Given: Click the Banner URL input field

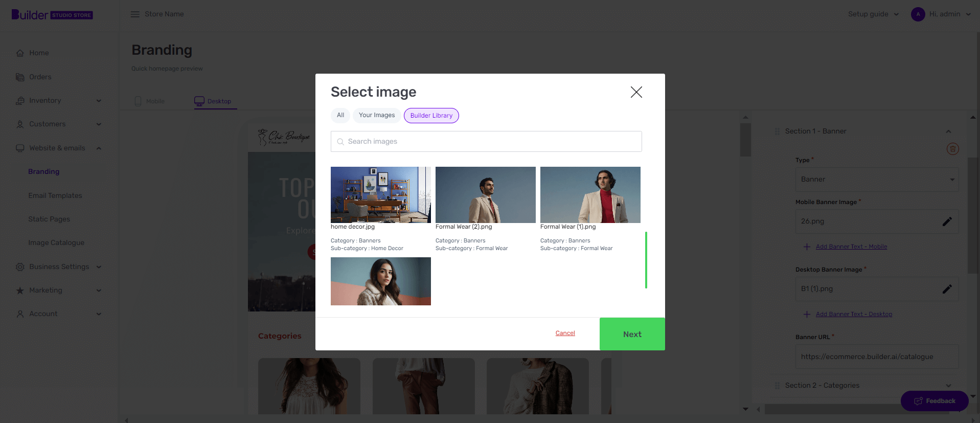Looking at the screenshot, I should click(x=877, y=357).
